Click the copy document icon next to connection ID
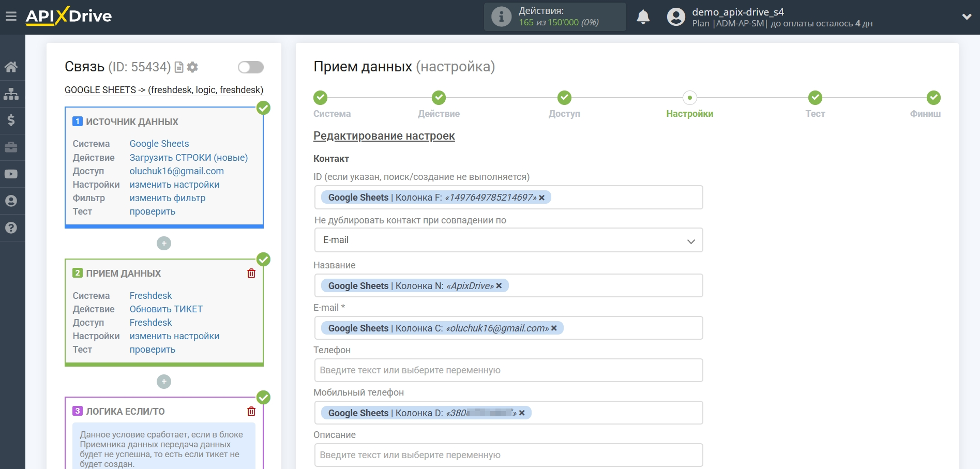 tap(179, 67)
